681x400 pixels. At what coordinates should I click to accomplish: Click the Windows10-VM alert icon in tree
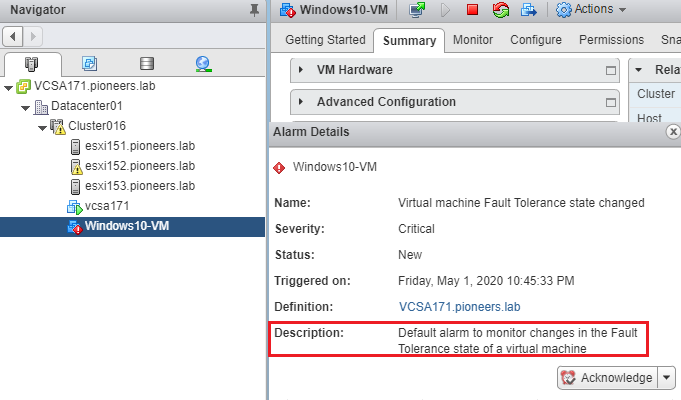point(75,227)
